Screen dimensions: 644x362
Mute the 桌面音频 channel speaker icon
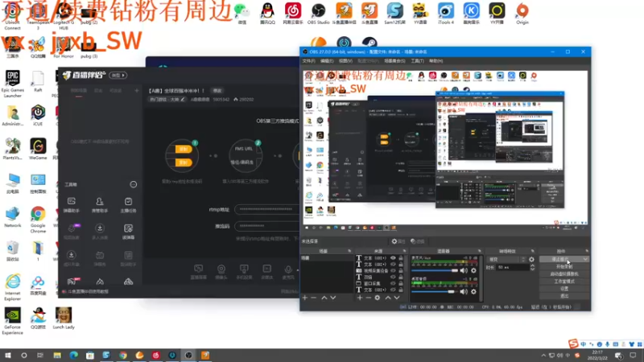464,291
